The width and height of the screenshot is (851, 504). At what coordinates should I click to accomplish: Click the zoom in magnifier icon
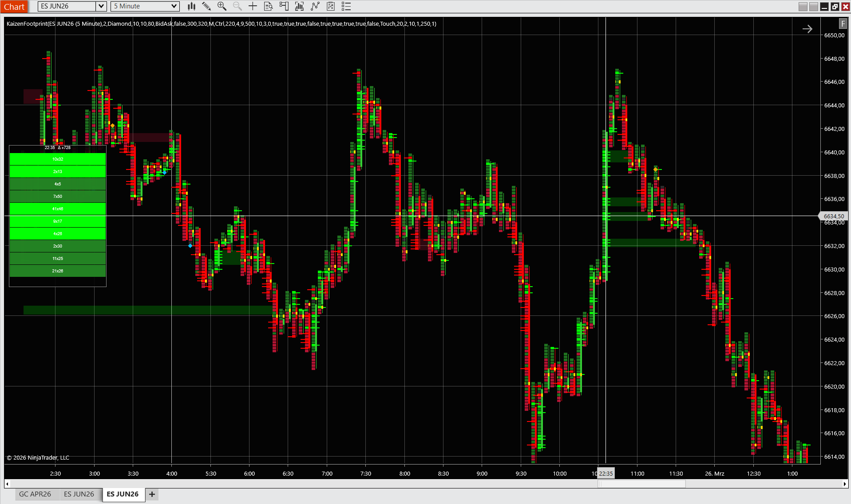[222, 6]
